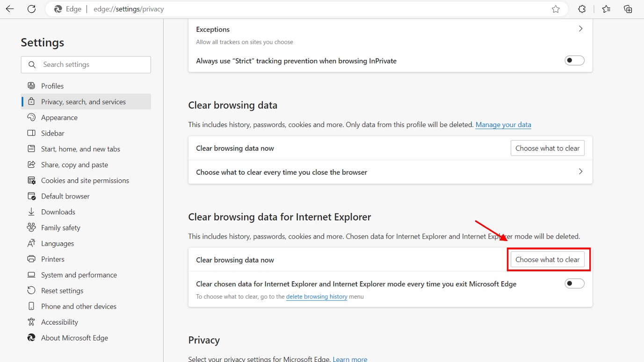This screenshot has height=362, width=644.
Task: Click the Clear browsing data for Internet Explorer heading
Action: click(280, 217)
